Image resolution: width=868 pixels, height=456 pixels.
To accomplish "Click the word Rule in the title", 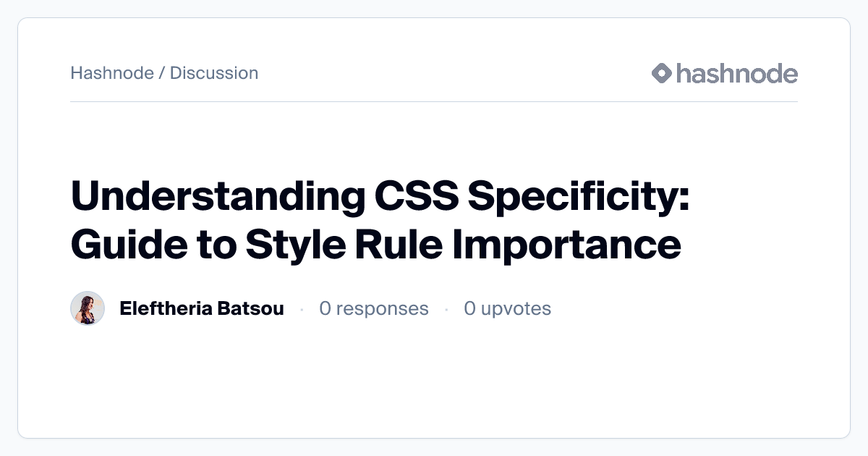I will point(399,245).
